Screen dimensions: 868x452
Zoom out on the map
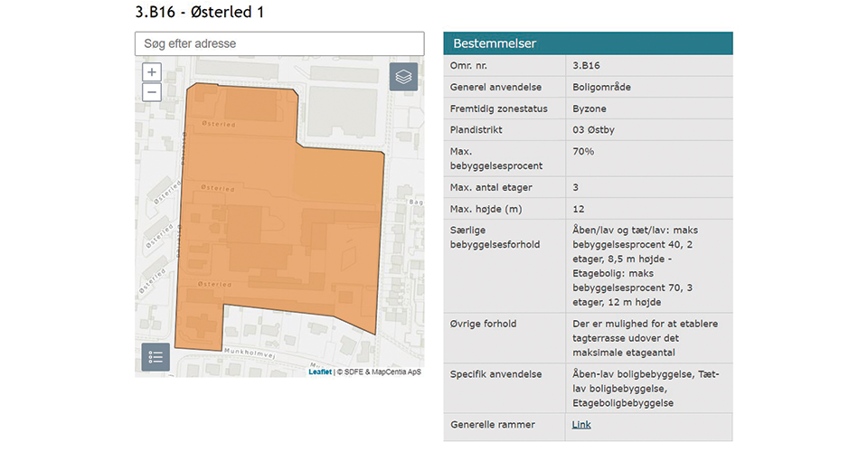click(152, 92)
